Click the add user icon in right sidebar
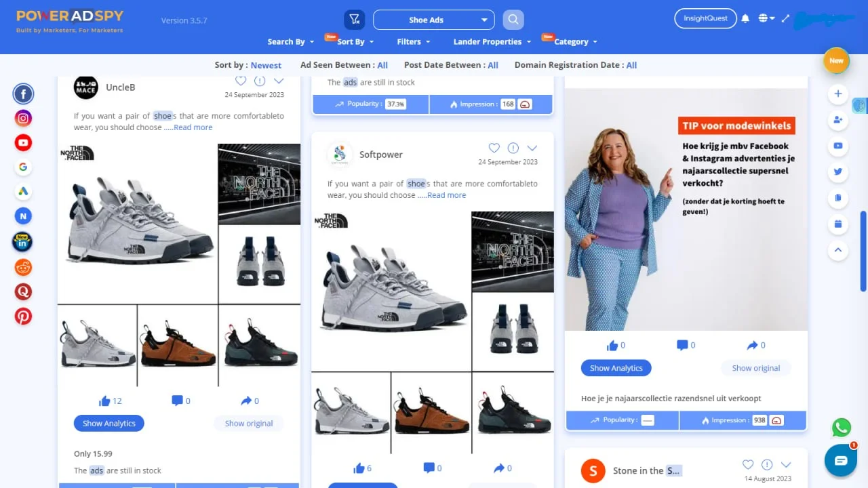This screenshot has width=868, height=488. (838, 120)
